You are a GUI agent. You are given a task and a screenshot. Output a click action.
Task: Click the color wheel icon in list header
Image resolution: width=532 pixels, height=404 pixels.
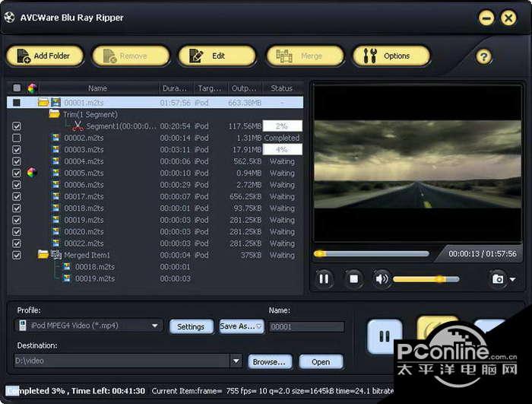pos(32,88)
